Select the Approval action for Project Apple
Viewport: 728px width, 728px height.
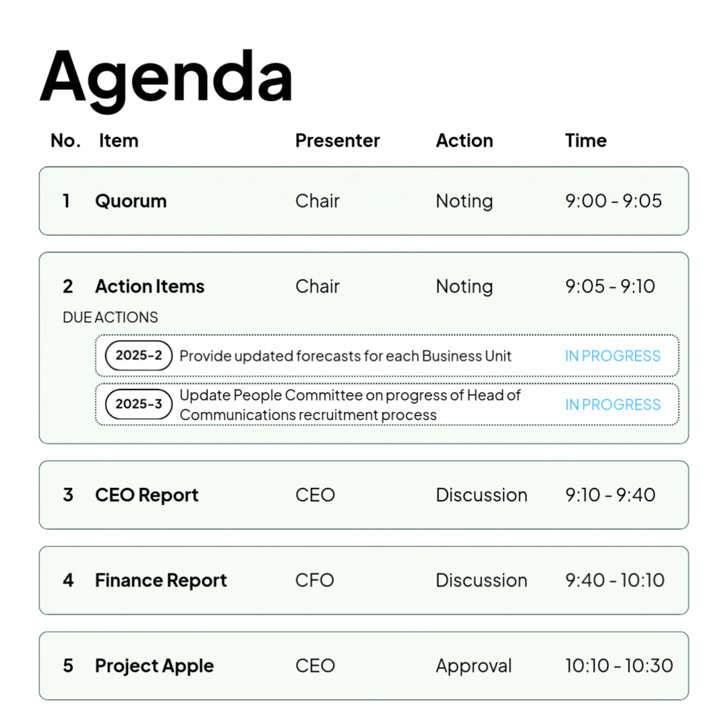pos(474,666)
